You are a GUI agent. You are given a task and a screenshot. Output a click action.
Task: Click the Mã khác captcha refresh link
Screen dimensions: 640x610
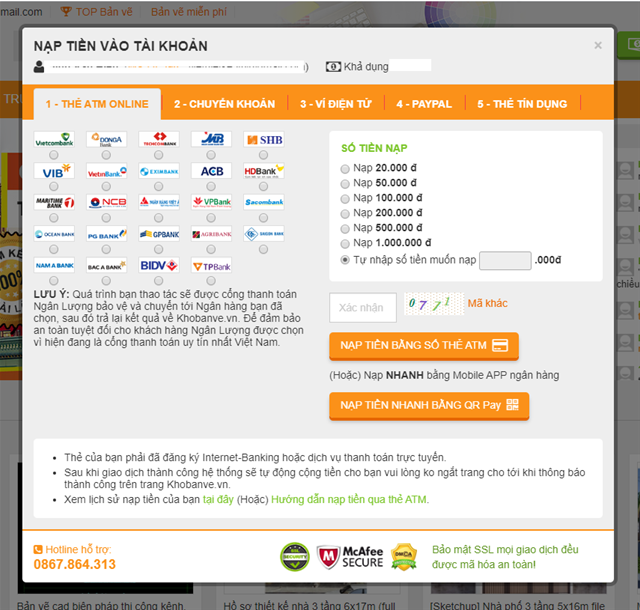click(487, 303)
